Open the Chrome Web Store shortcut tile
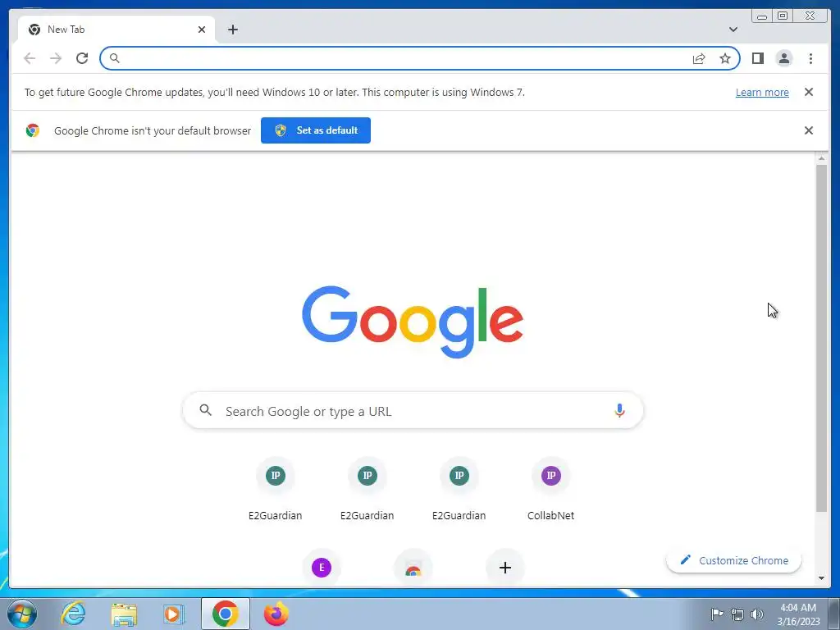Viewport: 840px width, 630px height. click(x=413, y=568)
